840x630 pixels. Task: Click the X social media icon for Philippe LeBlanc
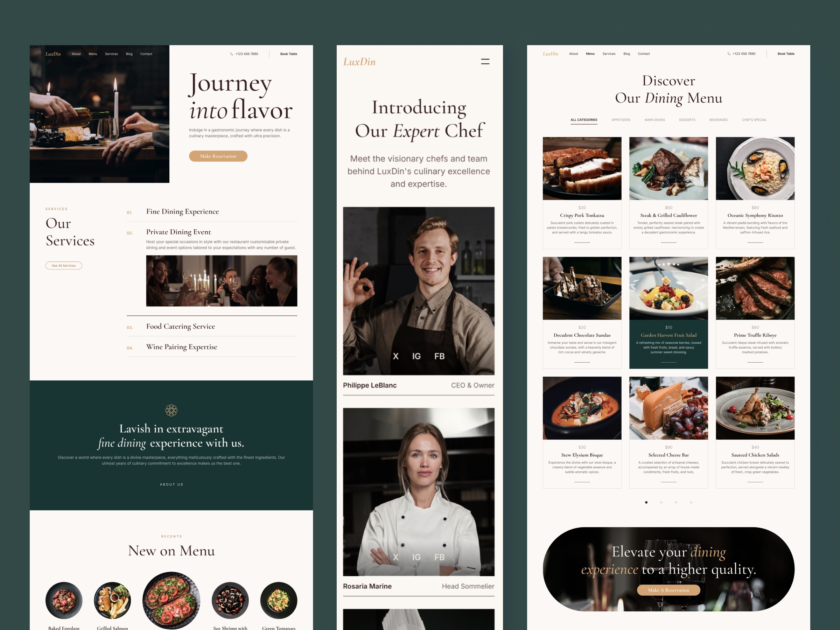point(393,356)
